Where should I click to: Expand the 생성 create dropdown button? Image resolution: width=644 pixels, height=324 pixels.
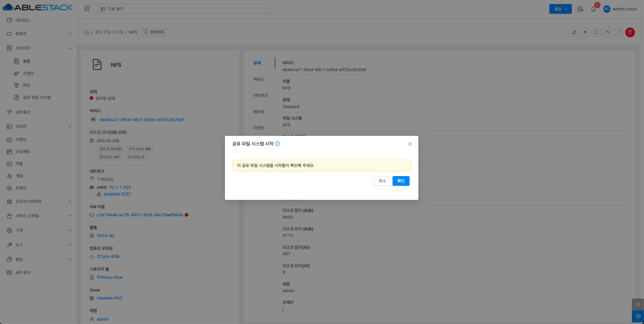(x=560, y=9)
